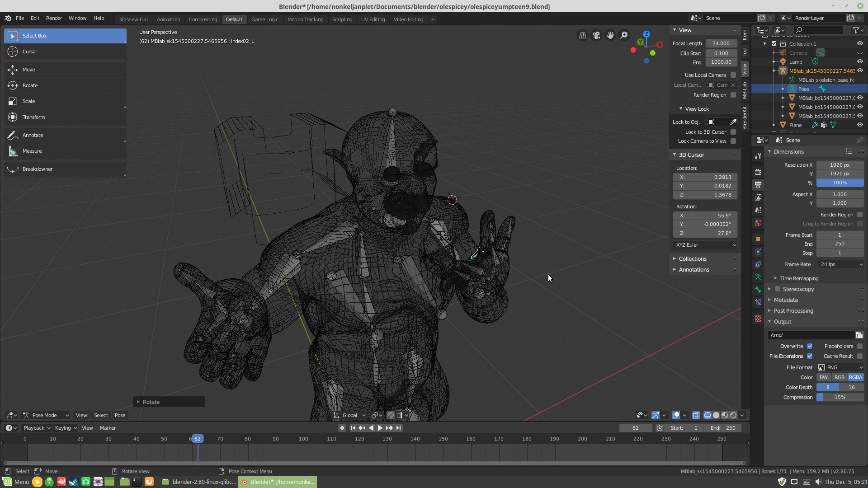Pick object with Lock to Object eyedropper
The image size is (868, 488).
coord(733,122)
